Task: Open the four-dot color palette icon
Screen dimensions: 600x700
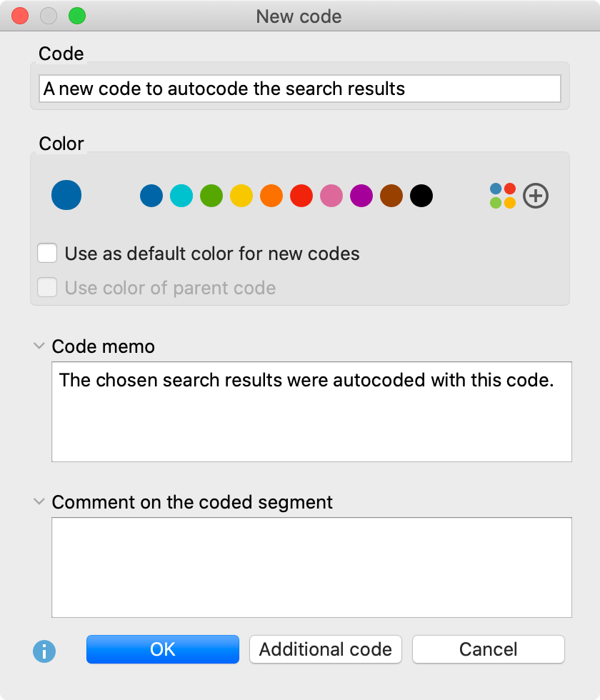Action: 503,196
